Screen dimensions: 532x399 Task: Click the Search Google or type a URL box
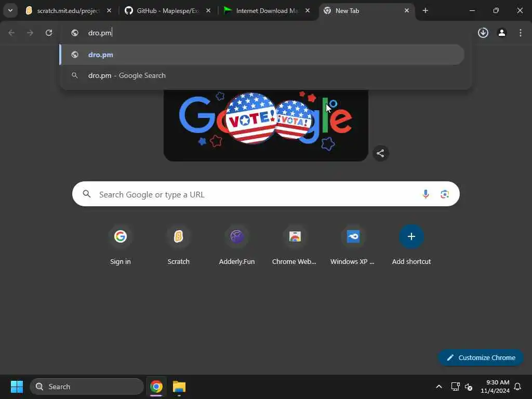pyautogui.click(x=265, y=194)
